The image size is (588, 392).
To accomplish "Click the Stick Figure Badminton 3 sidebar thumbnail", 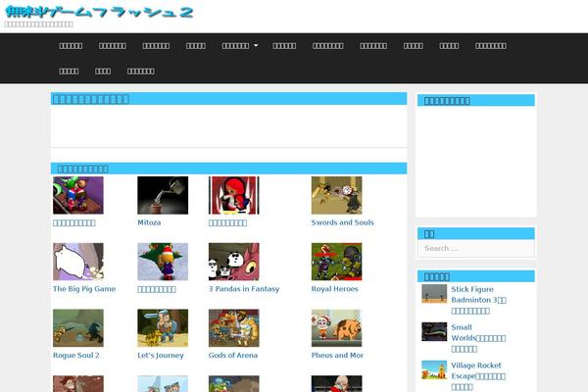I will tap(434, 294).
